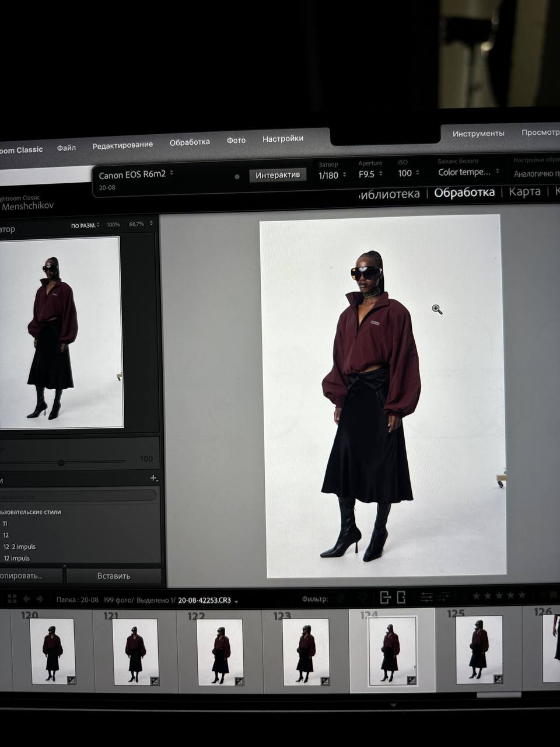Click the add preset plus icon

click(154, 478)
